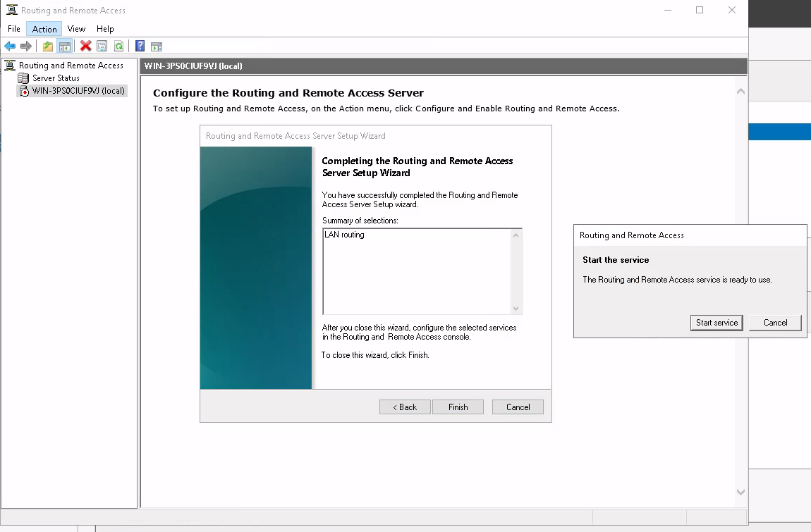This screenshot has width=811, height=532.
Task: Click the blue question mark Help icon
Action: 140,46
